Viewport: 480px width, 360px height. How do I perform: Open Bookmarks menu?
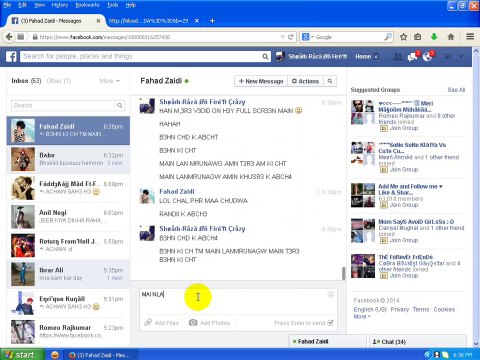coord(87,5)
